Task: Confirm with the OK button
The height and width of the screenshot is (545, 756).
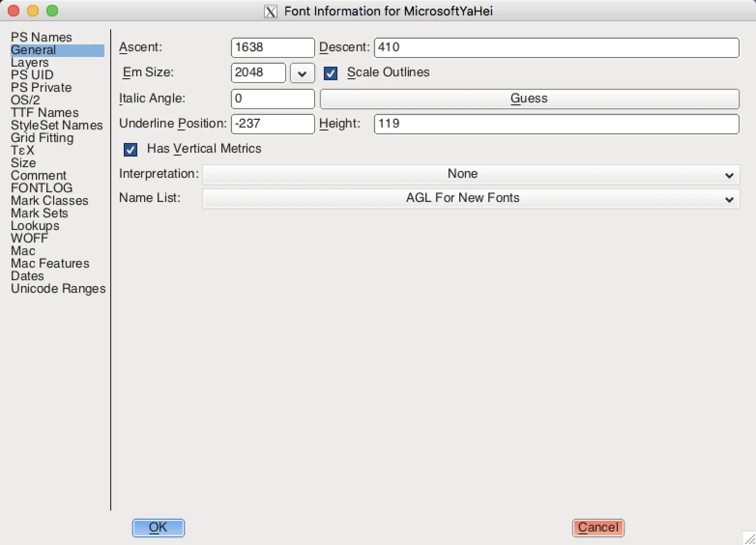Action: (x=159, y=528)
